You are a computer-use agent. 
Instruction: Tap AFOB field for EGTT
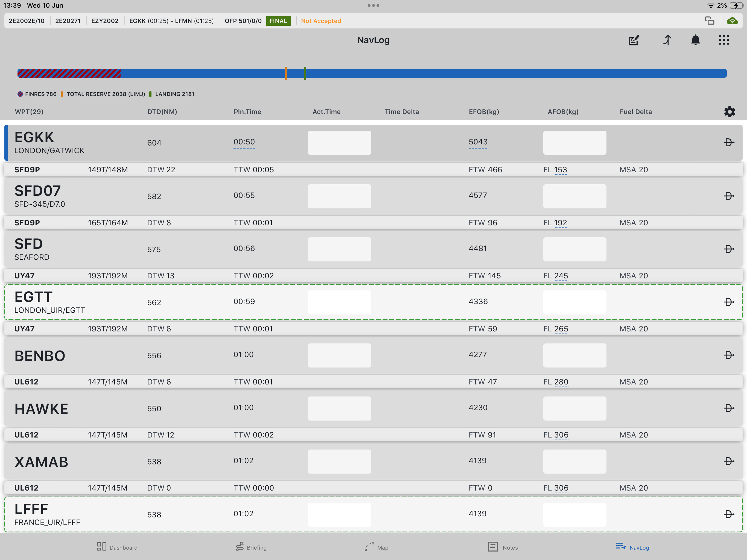(x=574, y=302)
